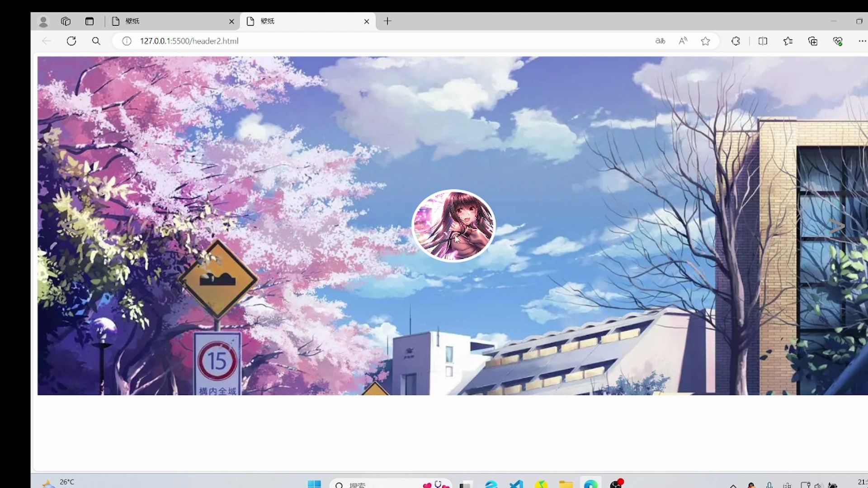
Task: Open the translate page icon
Action: coord(660,41)
